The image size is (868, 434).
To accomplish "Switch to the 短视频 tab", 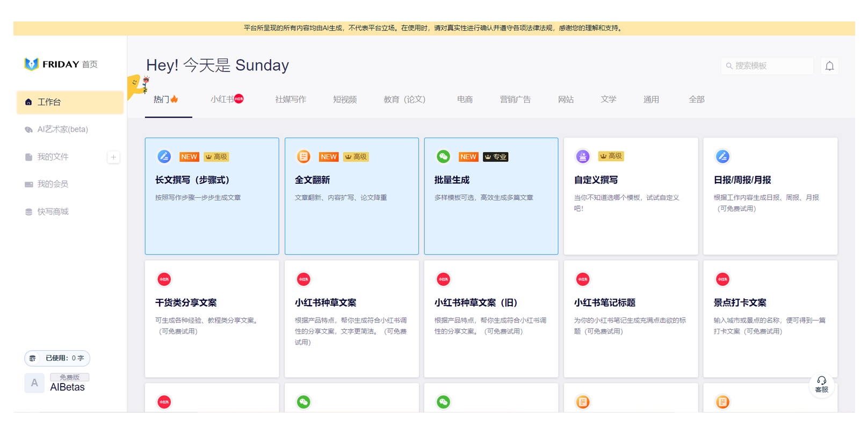I will (x=345, y=99).
